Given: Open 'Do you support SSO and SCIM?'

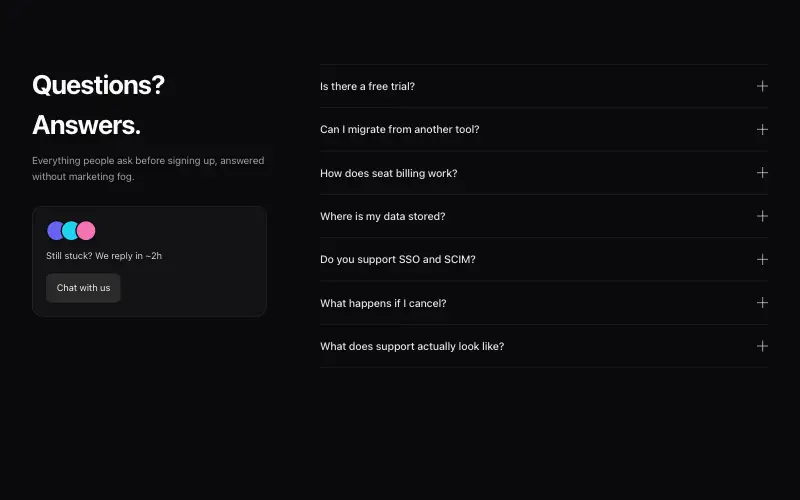Looking at the screenshot, I should tap(544, 260).
